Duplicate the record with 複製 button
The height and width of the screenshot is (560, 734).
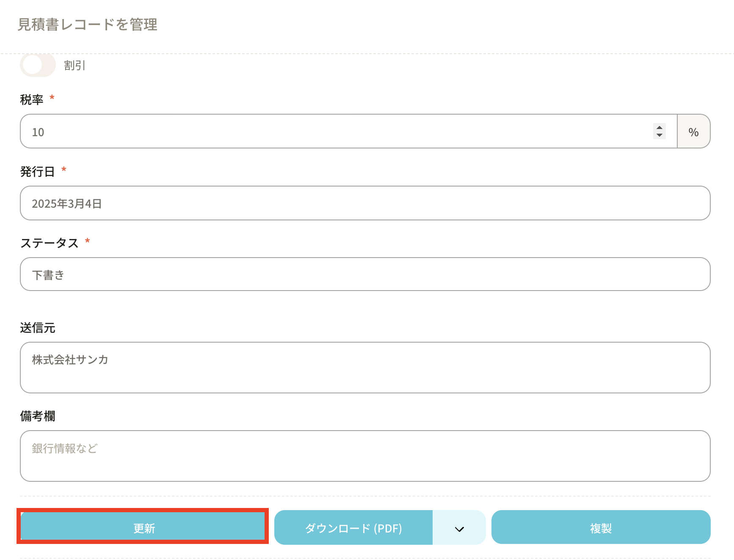coord(601,528)
